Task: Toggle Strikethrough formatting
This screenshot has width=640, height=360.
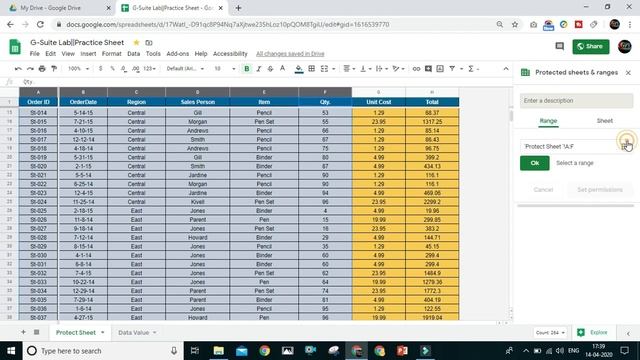Action: point(270,69)
